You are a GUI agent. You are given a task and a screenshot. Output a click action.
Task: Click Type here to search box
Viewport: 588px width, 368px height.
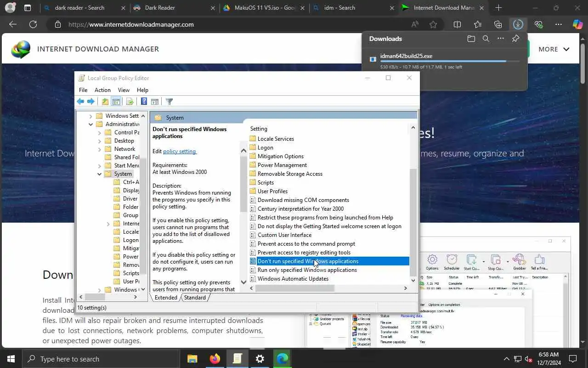(x=101, y=359)
